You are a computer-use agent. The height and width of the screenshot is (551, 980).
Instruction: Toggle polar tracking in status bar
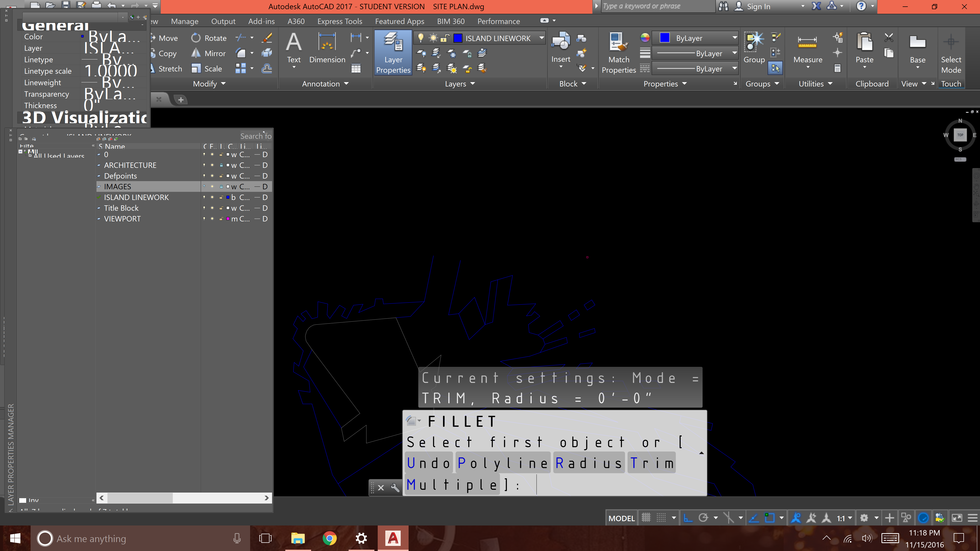[703, 518]
